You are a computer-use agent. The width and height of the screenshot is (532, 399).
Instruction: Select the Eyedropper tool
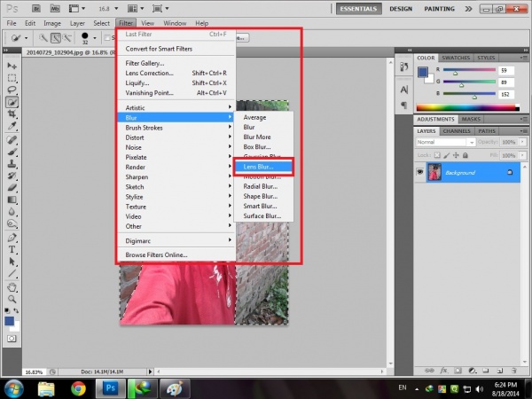tap(12, 126)
